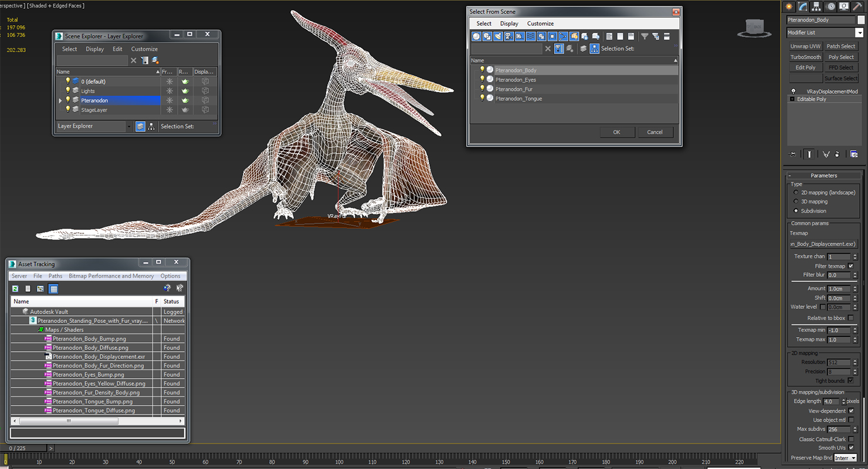Toggle Display Geometry filter in Select From Scene

[476, 36]
